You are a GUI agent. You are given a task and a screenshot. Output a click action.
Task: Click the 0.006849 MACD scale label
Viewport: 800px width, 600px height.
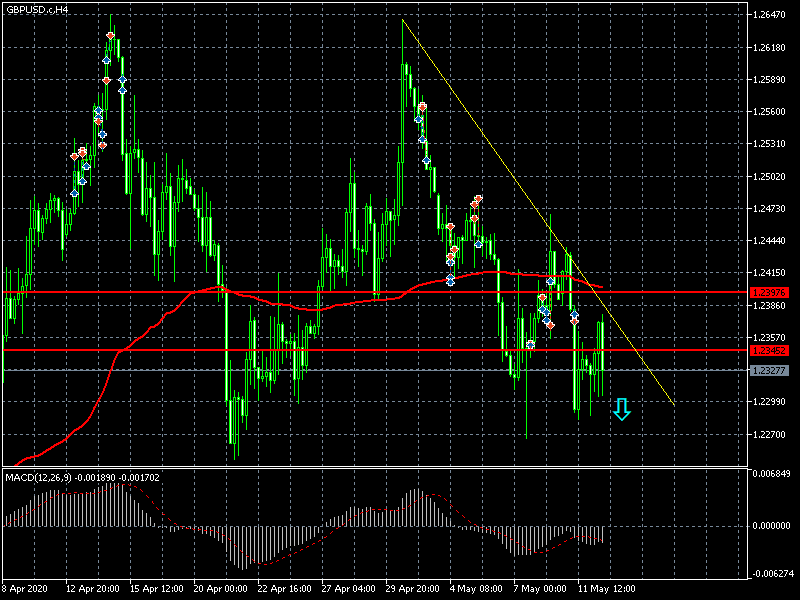[x=770, y=473]
